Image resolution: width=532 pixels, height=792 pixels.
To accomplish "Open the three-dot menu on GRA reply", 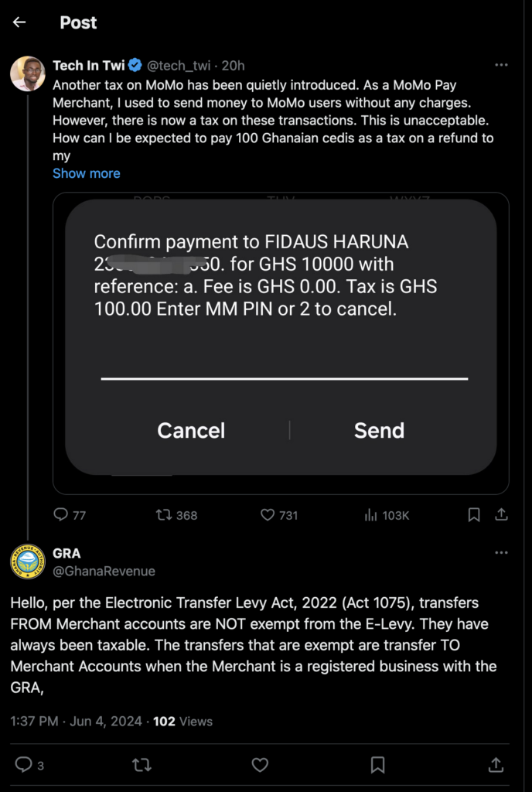I will 501,553.
